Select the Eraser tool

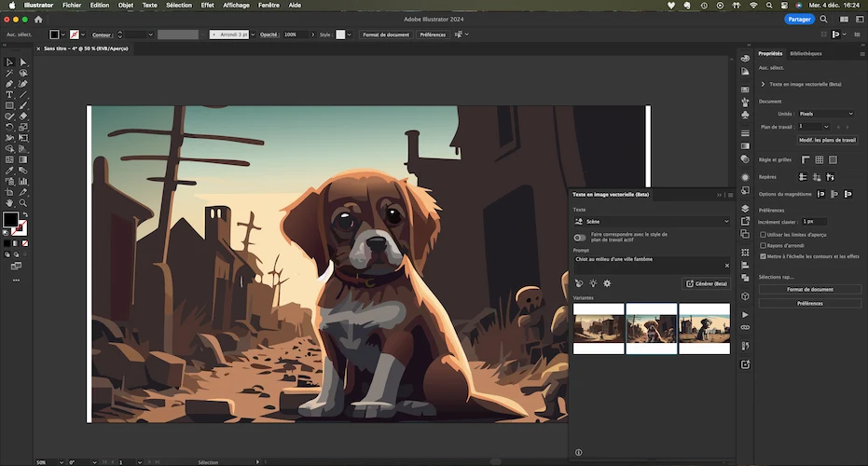click(x=23, y=116)
